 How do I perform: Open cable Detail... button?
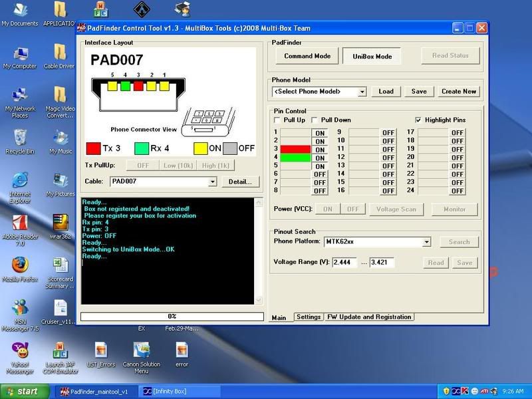pos(240,182)
